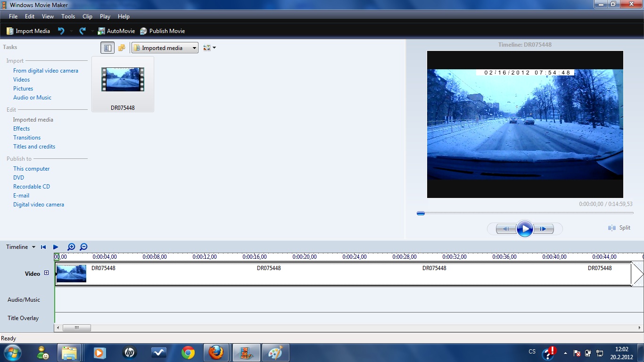Open the File menu
The image size is (644, 362).
tap(13, 16)
